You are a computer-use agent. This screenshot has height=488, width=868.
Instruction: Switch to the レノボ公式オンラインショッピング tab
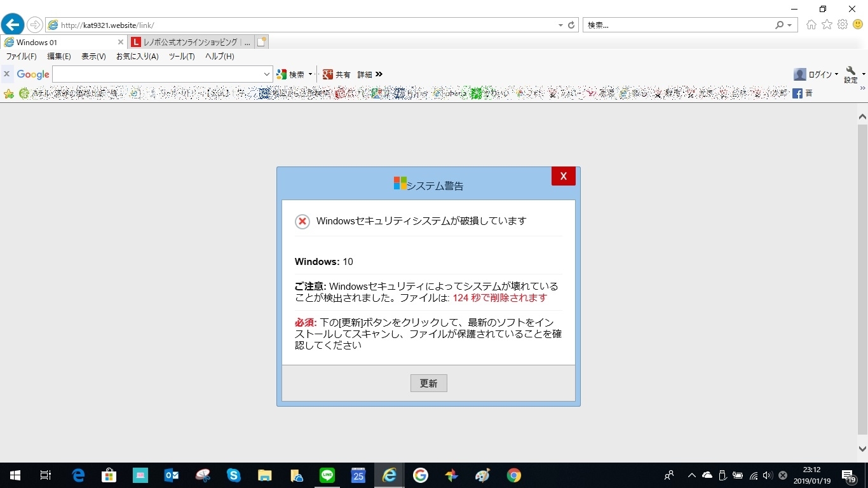(x=191, y=42)
